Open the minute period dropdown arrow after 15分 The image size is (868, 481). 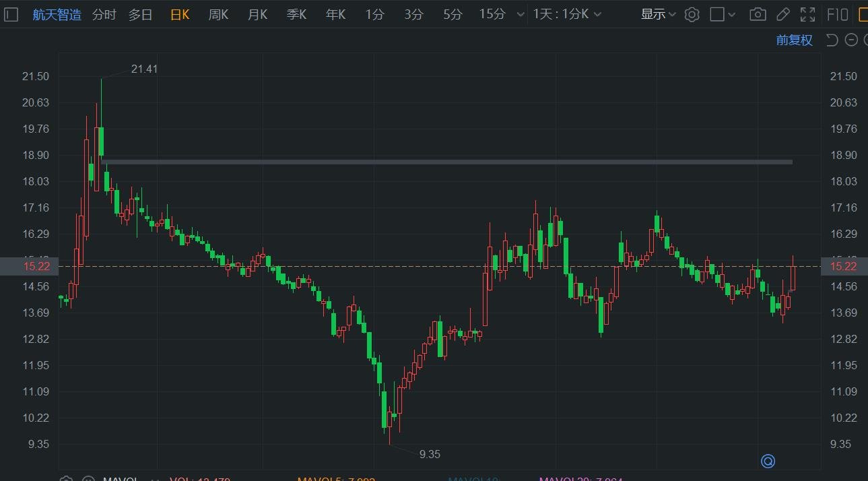coord(520,14)
